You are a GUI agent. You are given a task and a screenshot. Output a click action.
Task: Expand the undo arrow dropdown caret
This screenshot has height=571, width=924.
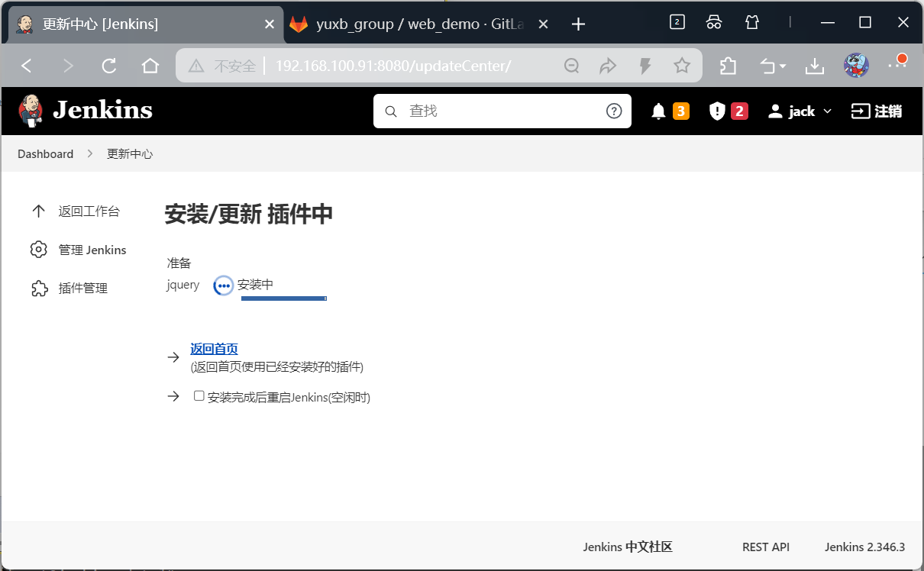(783, 67)
